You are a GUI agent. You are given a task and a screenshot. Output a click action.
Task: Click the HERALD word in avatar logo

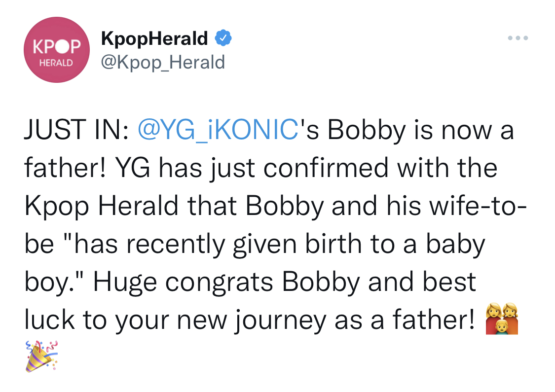click(x=56, y=63)
